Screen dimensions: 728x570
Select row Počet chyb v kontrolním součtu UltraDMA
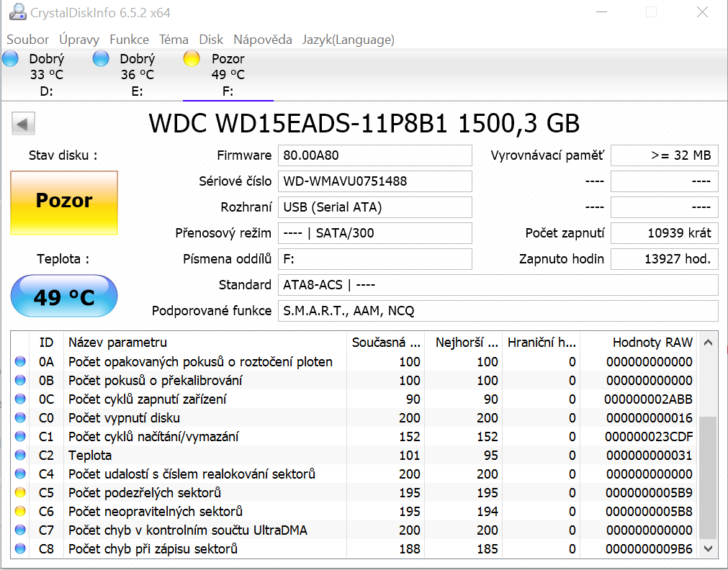click(354, 530)
